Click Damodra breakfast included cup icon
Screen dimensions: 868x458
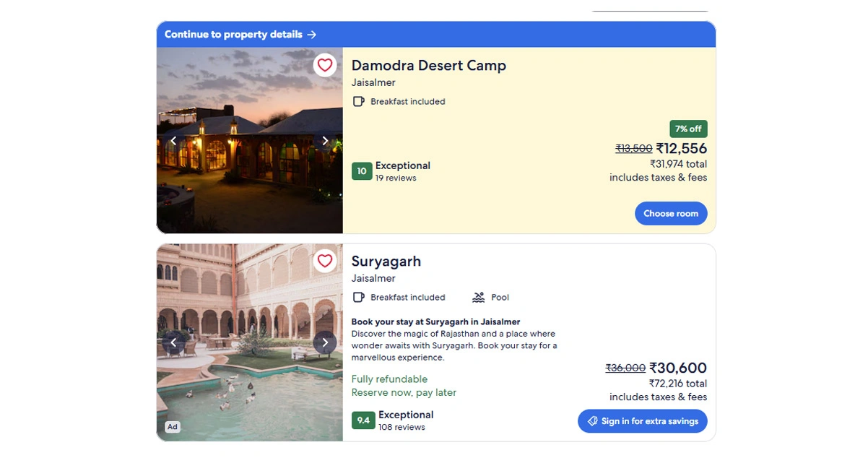click(358, 102)
